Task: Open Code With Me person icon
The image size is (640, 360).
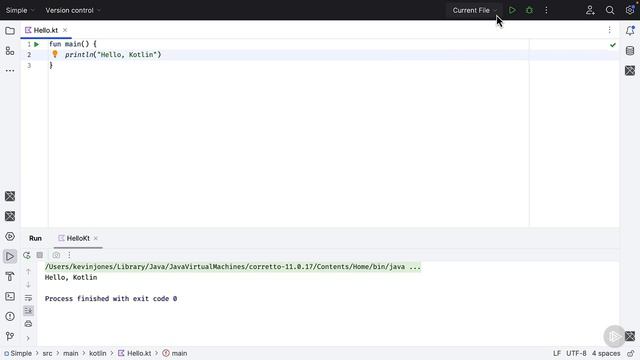Action: click(x=590, y=10)
